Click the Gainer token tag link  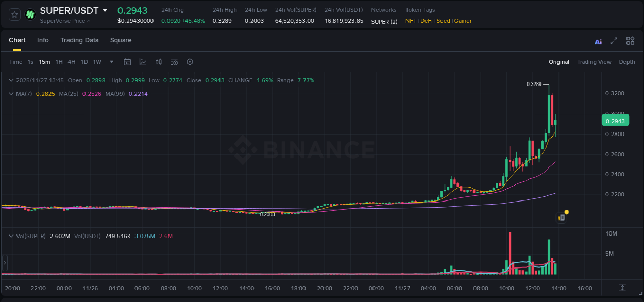463,21
